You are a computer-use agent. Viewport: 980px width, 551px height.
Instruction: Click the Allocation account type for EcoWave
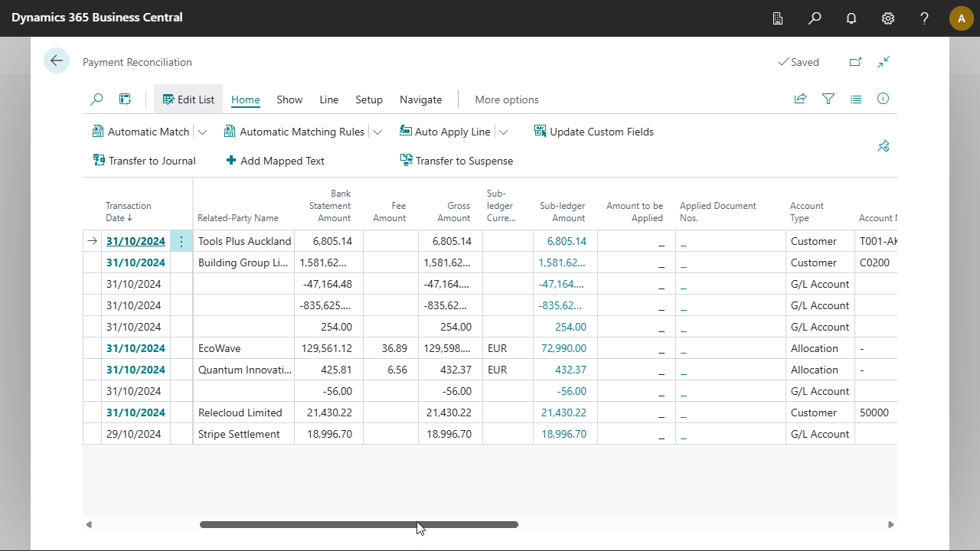[820, 348]
